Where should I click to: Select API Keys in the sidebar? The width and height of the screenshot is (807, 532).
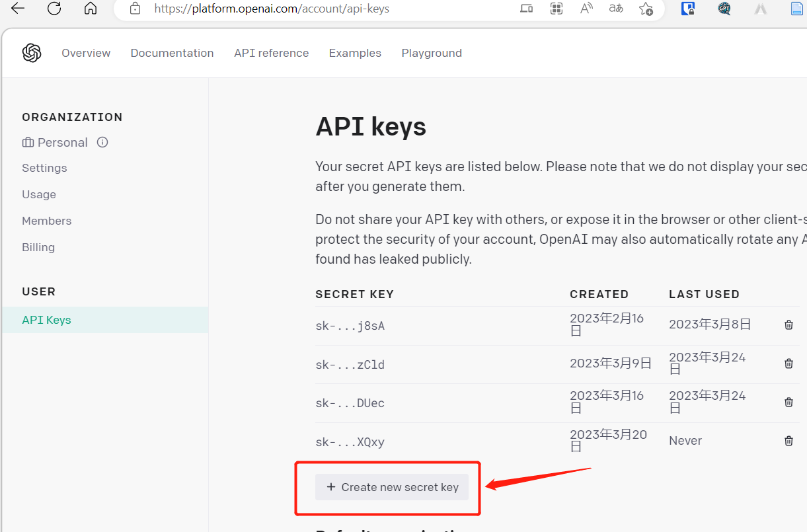105,320
